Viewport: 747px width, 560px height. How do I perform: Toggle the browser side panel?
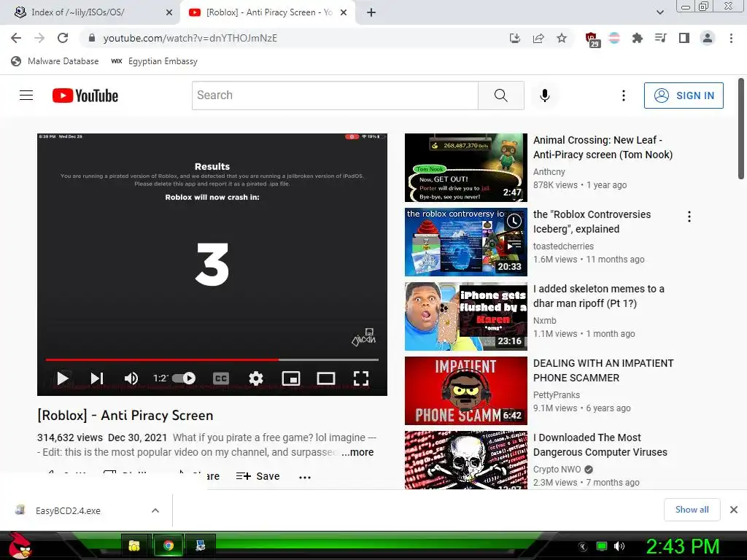(684, 38)
